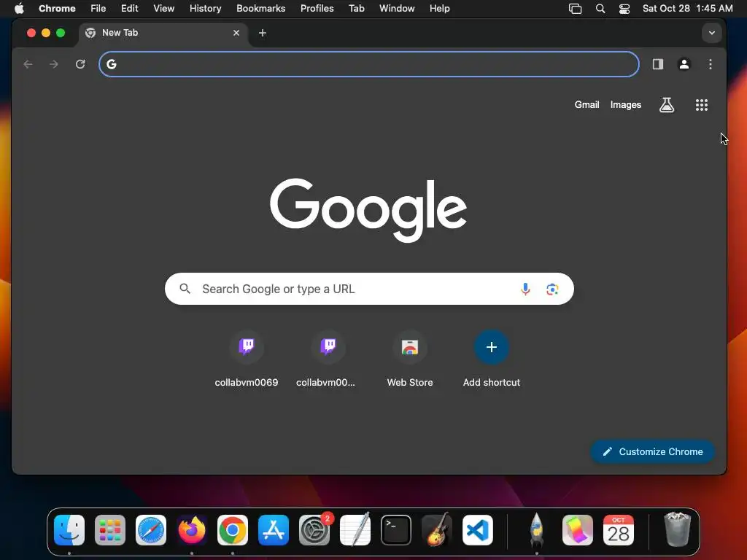Screen dimensions: 747x560
Task: Open the Apple menu
Action: pos(19,9)
